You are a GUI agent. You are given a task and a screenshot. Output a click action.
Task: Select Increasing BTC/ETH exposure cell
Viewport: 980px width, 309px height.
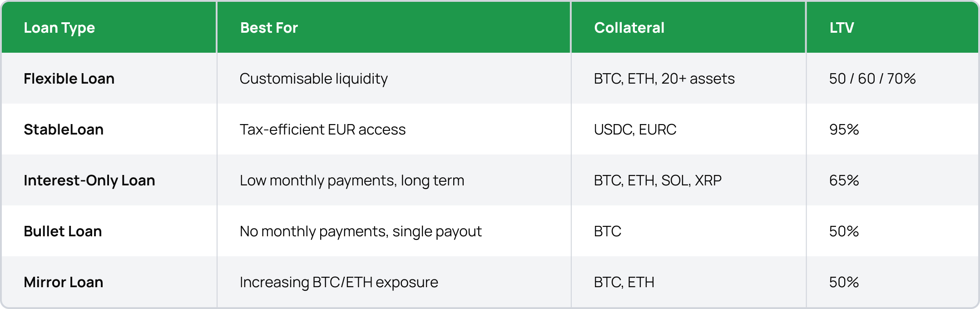(x=339, y=282)
